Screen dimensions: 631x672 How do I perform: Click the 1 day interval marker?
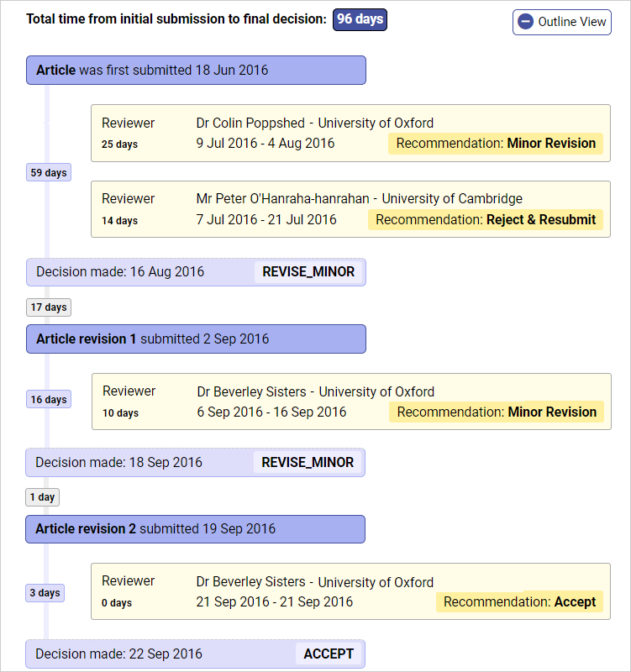click(42, 497)
